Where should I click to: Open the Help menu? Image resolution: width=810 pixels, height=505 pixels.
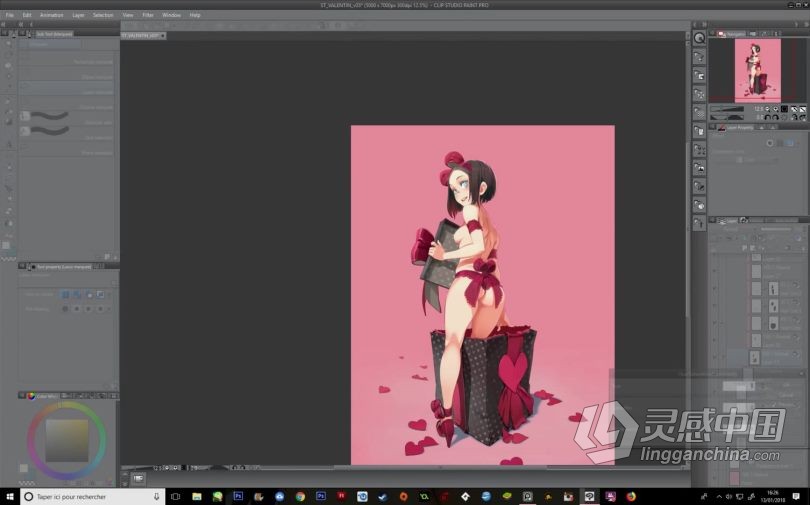(x=195, y=15)
